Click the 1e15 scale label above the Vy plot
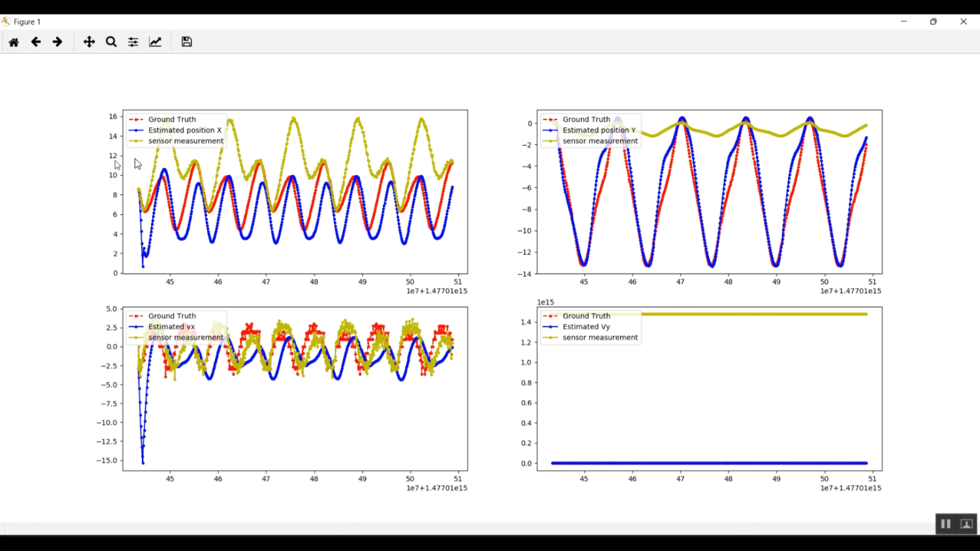Viewport: 980px width, 551px height. [x=546, y=302]
